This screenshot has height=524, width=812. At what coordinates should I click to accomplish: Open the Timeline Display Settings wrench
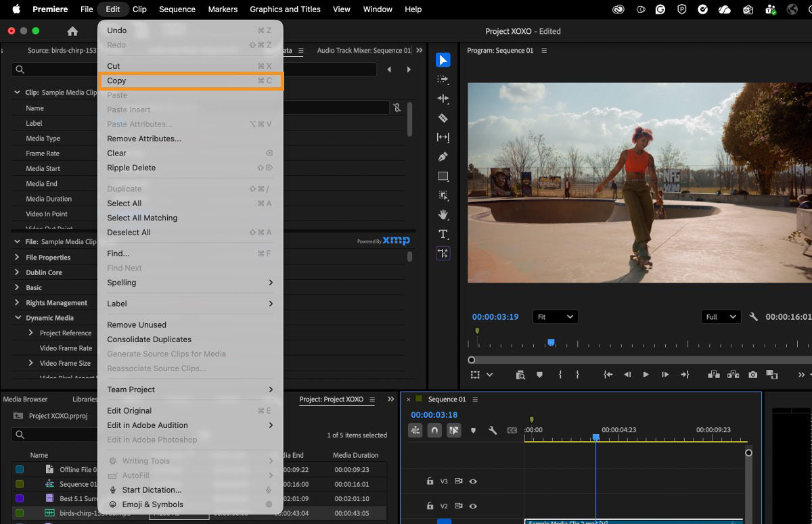click(493, 431)
